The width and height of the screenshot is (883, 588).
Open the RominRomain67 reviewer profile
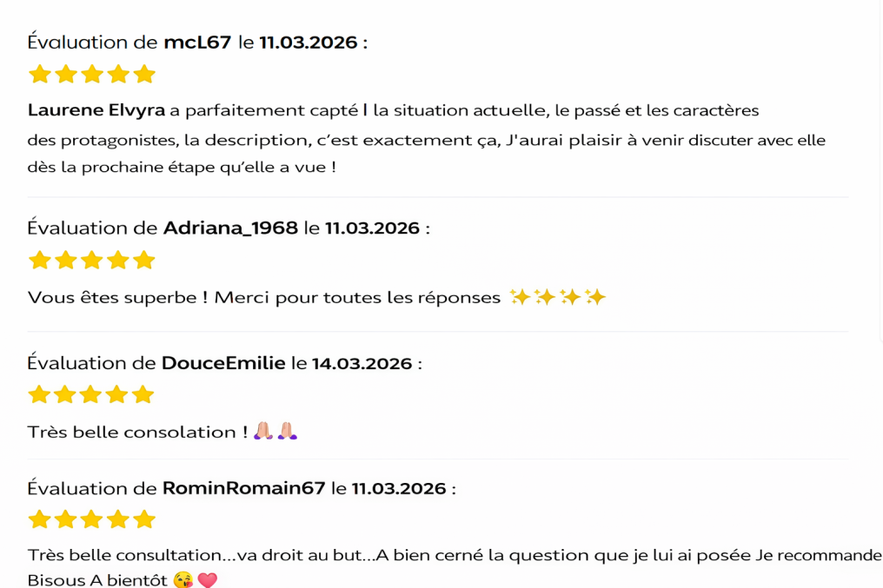tap(243, 488)
